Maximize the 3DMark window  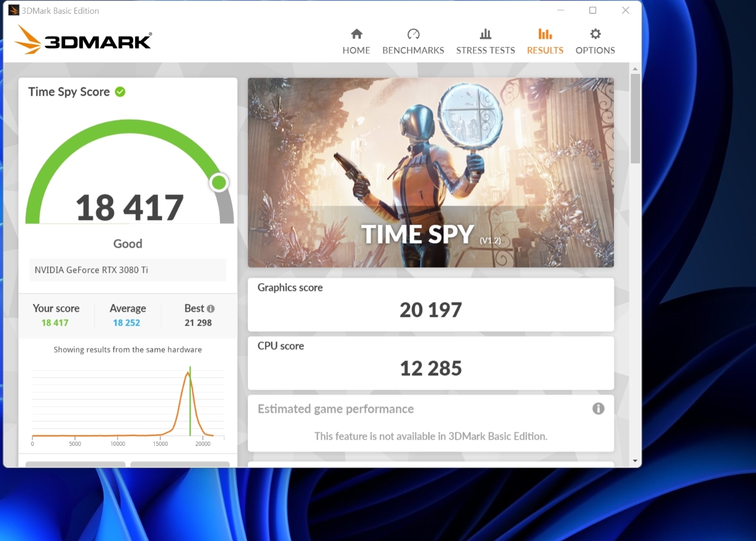pos(593,10)
